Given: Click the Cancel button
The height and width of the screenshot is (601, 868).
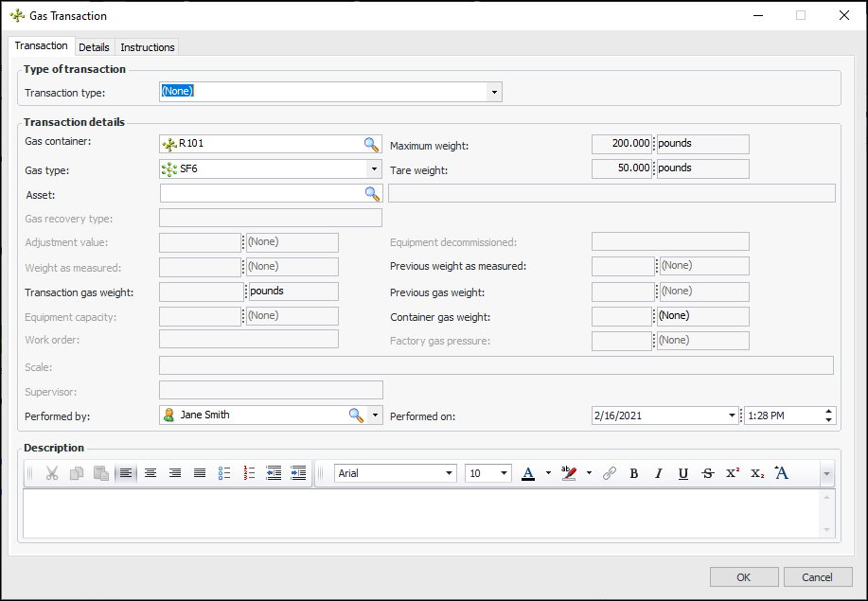Looking at the screenshot, I should (817, 577).
